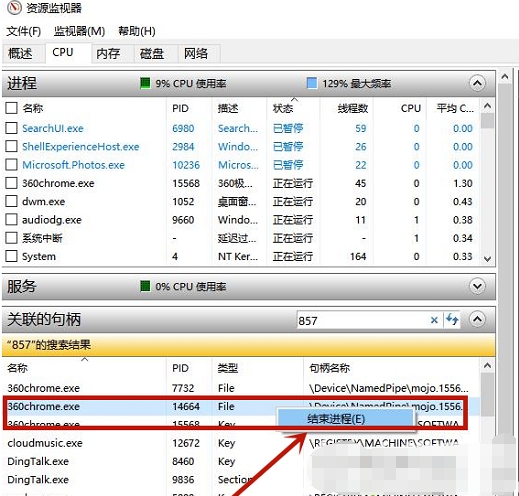
Task: Switch to the 内存 tab
Action: click(x=108, y=53)
